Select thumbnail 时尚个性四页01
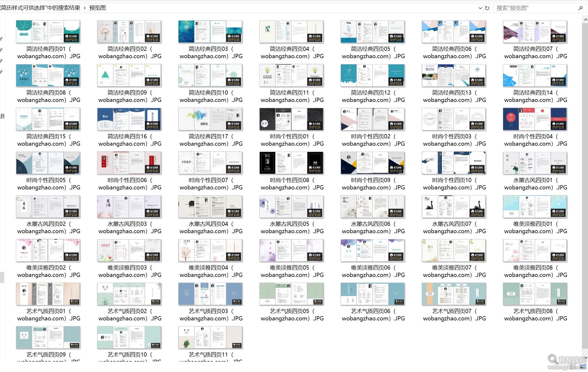 [292, 119]
